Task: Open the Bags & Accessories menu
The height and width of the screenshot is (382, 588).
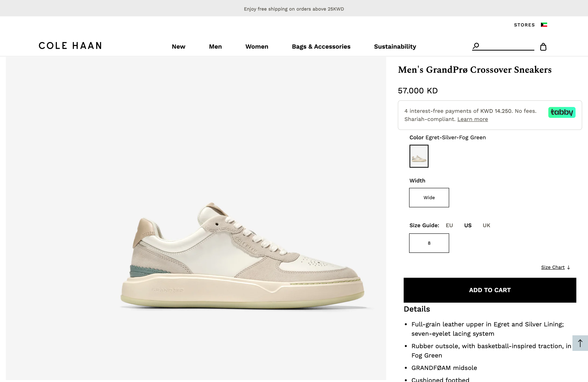Action: pos(321,46)
